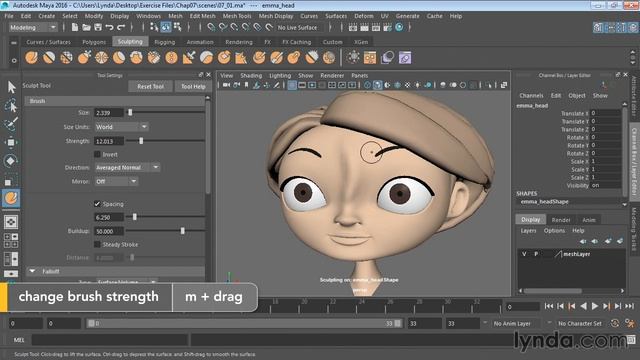The height and width of the screenshot is (360, 640).
Task: Open the Deform menu
Action: pos(363,16)
